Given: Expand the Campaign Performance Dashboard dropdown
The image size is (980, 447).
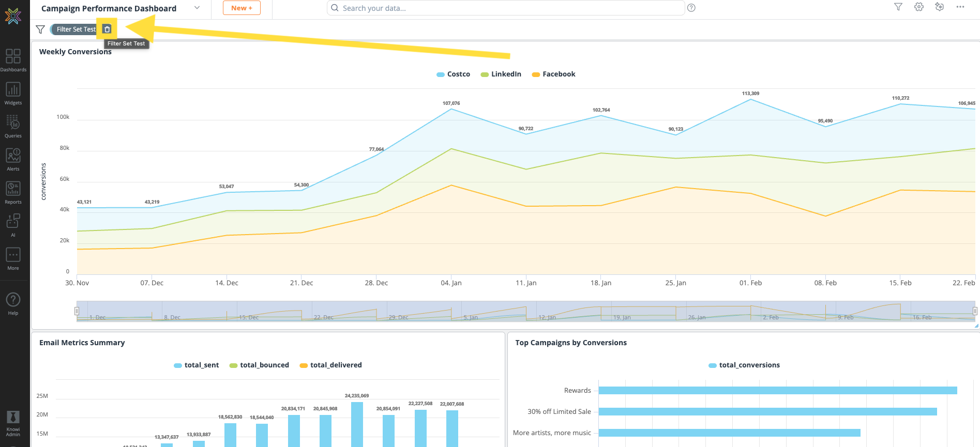Looking at the screenshot, I should (x=197, y=8).
